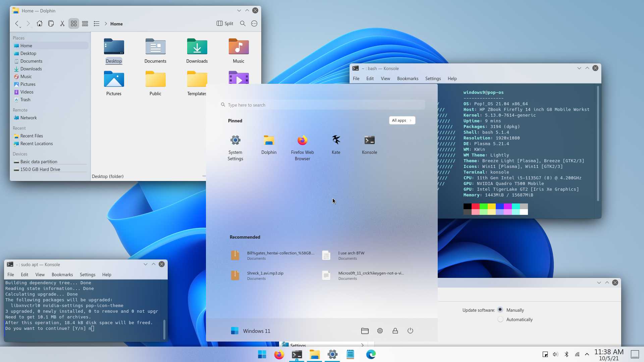Launch Dolphin from pinned apps
The height and width of the screenshot is (362, 644).
tap(269, 145)
